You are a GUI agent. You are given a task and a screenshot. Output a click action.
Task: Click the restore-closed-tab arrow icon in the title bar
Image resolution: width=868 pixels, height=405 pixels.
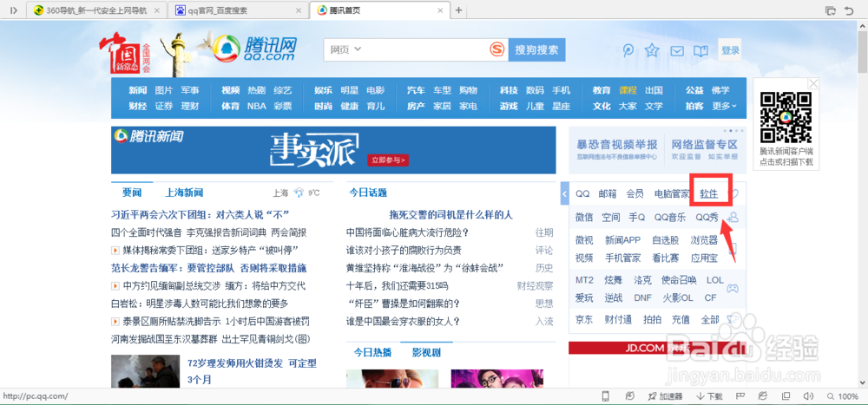pos(849,10)
